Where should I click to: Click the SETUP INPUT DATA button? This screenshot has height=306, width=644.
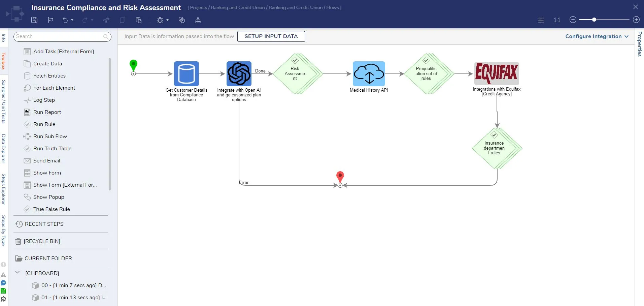(x=271, y=36)
